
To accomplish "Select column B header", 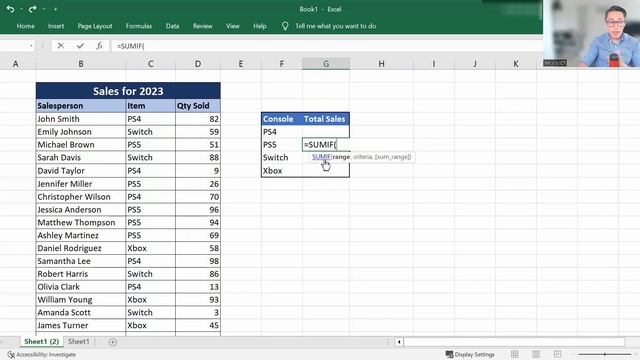I will [81, 64].
